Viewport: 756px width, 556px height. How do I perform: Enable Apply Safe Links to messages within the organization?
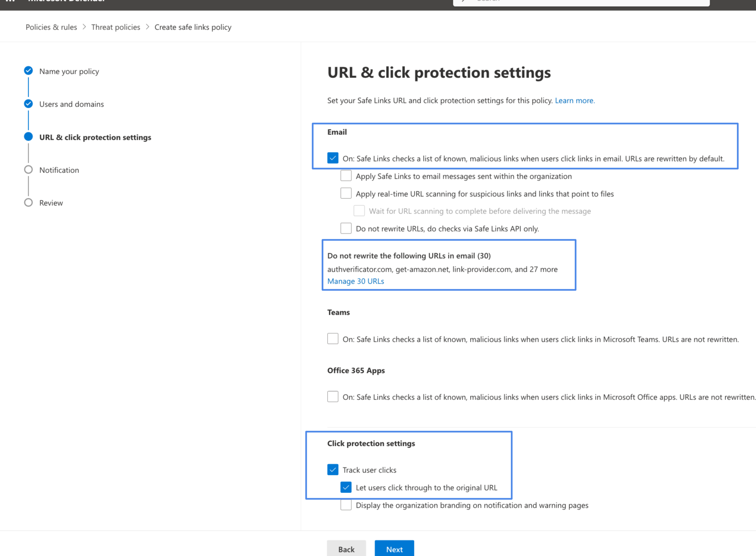point(346,175)
